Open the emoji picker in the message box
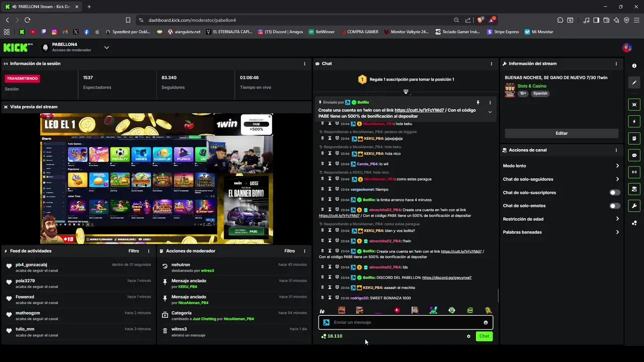Viewport: 644px width, 362px height. pos(486,322)
